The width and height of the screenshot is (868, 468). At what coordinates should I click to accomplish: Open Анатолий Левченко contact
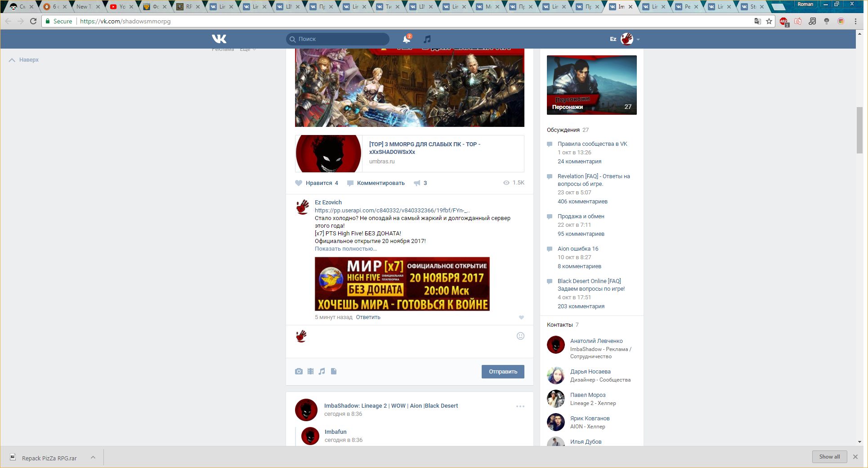pyautogui.click(x=596, y=341)
